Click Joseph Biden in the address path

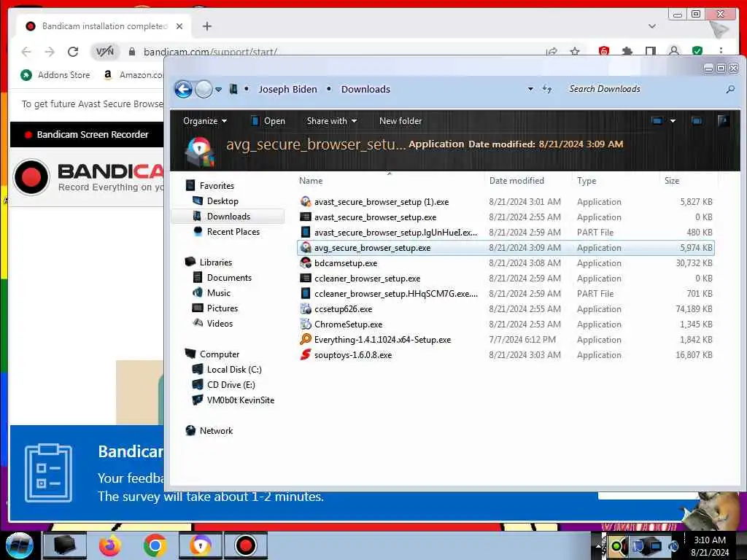point(287,90)
